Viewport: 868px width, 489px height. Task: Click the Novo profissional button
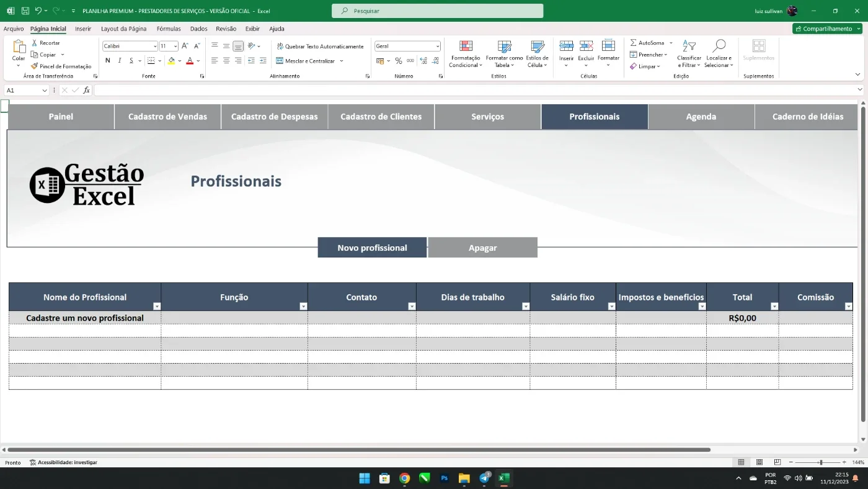(x=372, y=248)
